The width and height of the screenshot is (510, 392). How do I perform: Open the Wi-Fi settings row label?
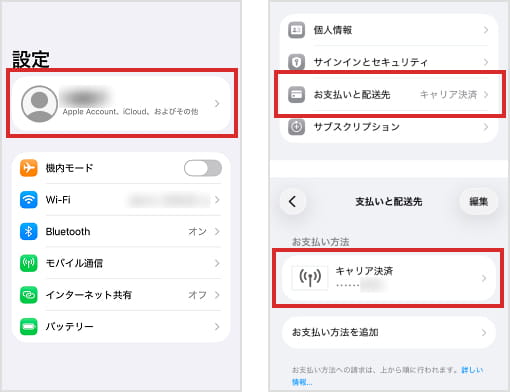coord(58,200)
